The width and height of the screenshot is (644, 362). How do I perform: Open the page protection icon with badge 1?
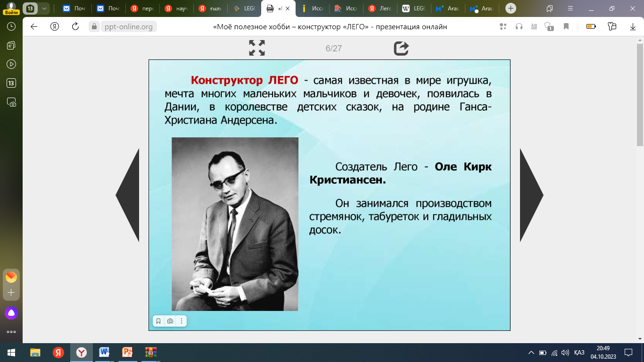(x=549, y=27)
